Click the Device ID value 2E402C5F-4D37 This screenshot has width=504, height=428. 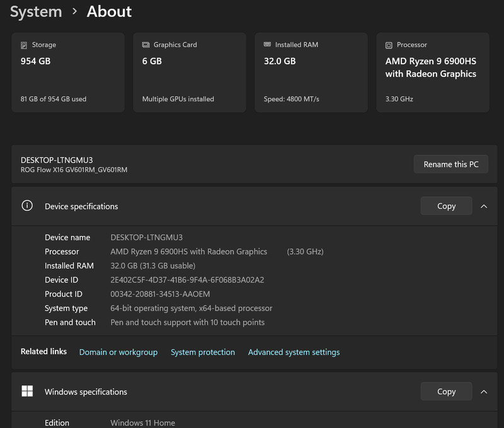[187, 280]
